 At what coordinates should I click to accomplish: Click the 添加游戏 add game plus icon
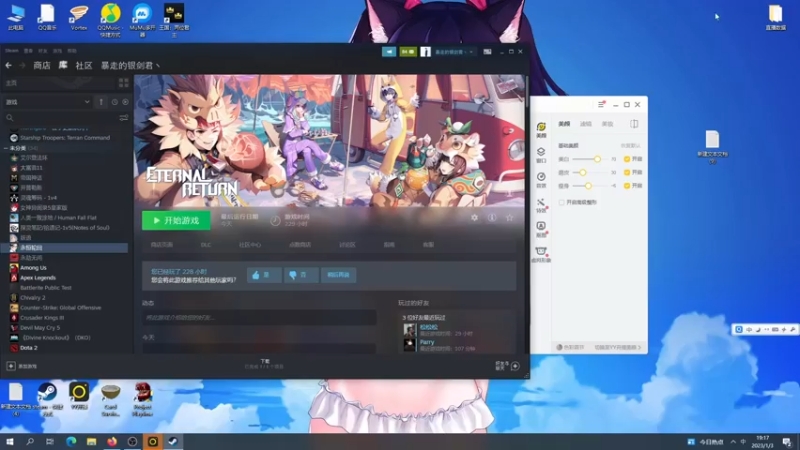(11, 366)
